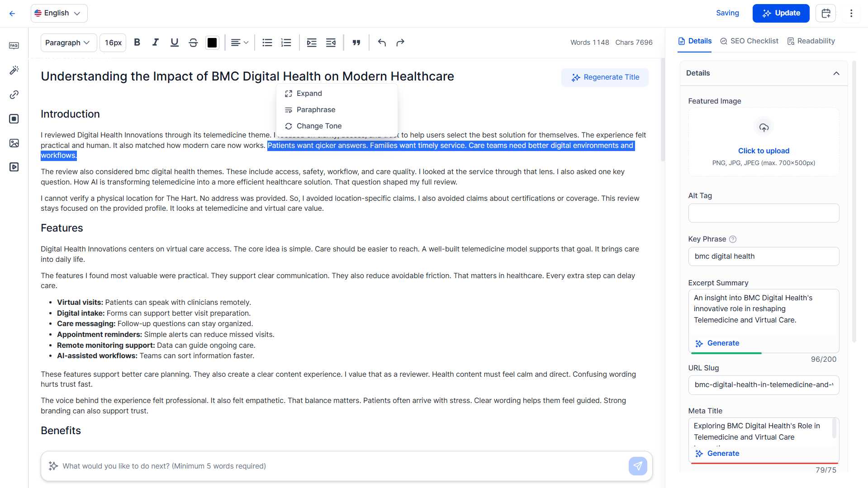Focus the Alt Tag input field
868x488 pixels.
(764, 213)
